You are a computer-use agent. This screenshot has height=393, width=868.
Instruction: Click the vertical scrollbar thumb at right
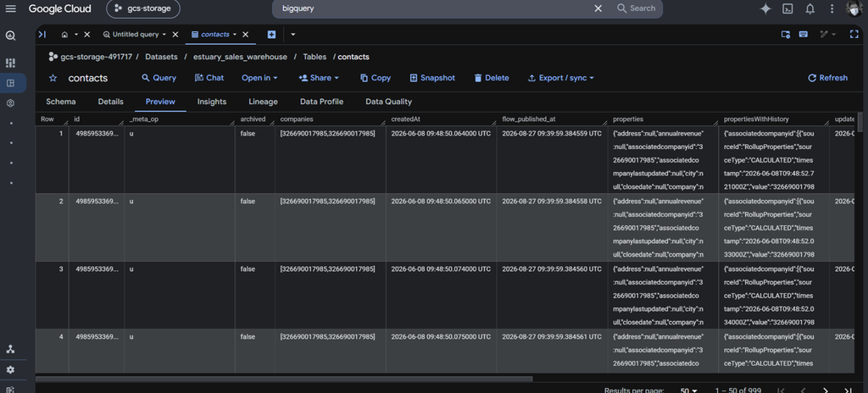[860, 122]
